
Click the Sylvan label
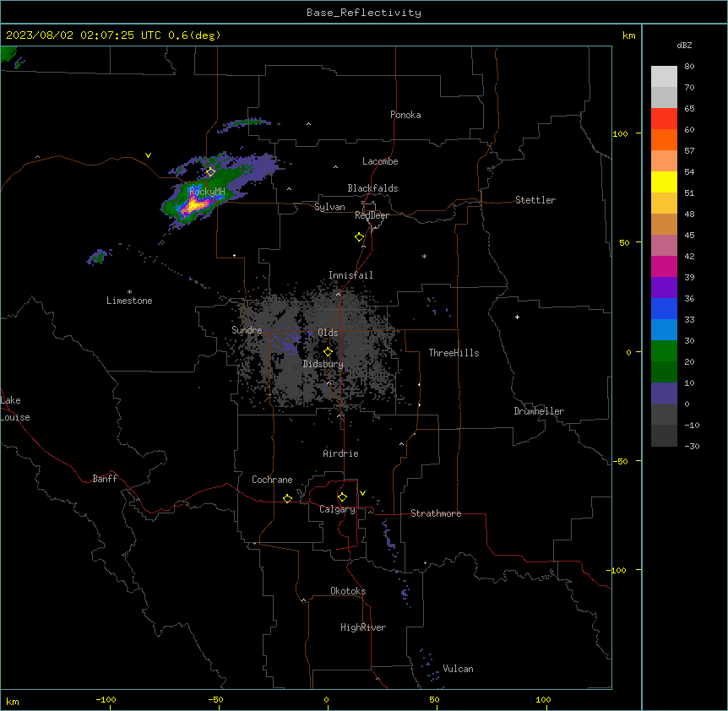[329, 207]
